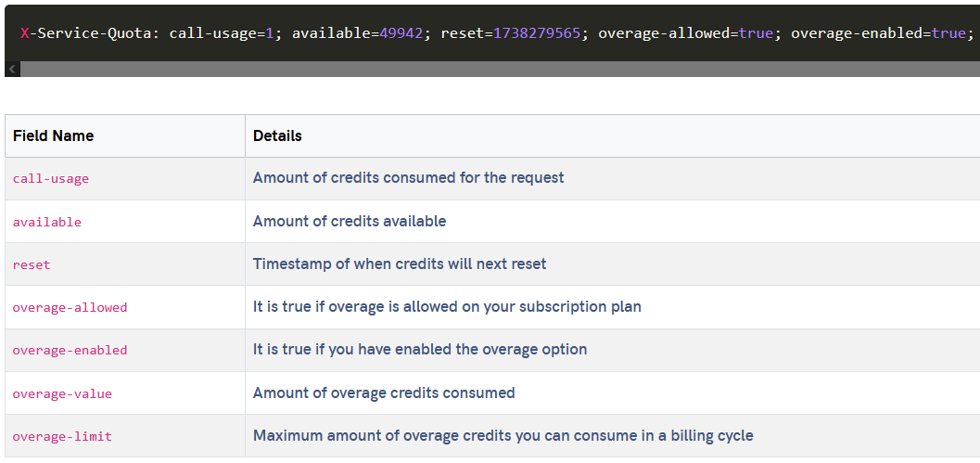The width and height of the screenshot is (980, 463).
Task: Click the overage-enabled field name cell
Action: pos(125,350)
